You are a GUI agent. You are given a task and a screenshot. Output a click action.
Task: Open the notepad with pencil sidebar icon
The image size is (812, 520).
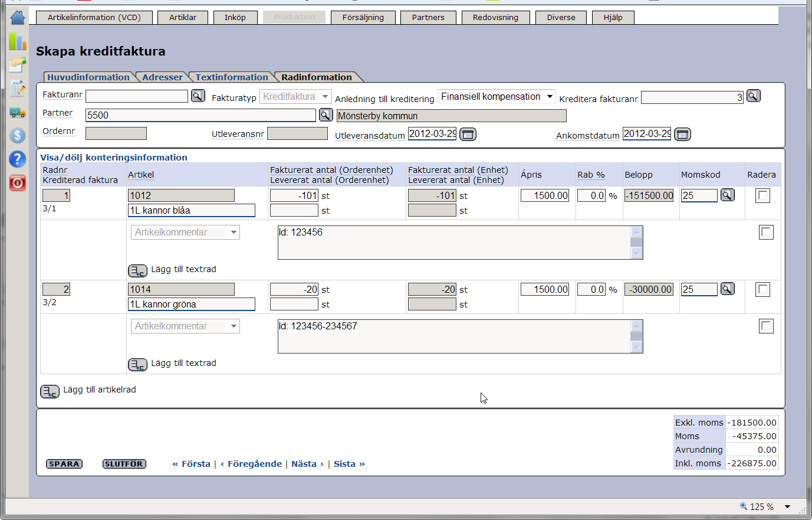[18, 88]
